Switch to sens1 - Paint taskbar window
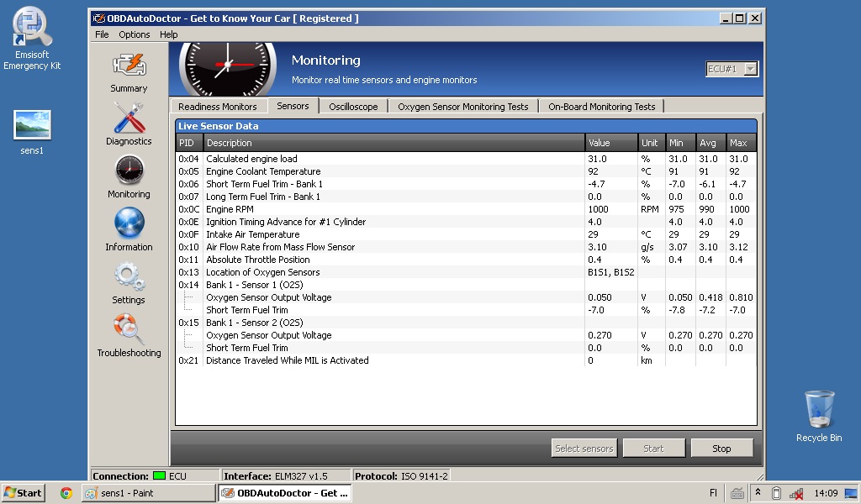This screenshot has height=504, width=861. 148,493
